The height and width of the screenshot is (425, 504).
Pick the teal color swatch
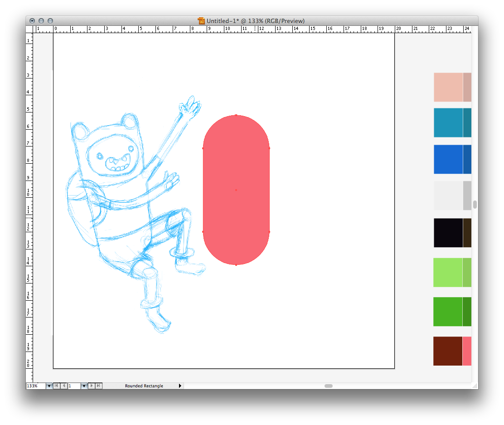pyautogui.click(x=448, y=122)
